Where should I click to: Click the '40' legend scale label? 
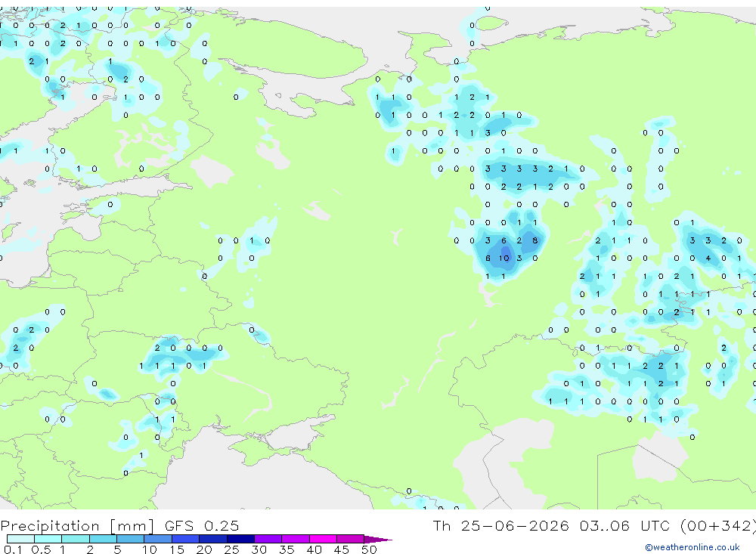[x=314, y=549]
